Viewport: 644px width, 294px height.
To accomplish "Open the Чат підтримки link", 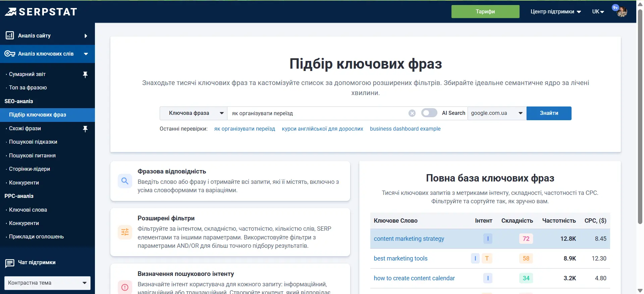I will click(x=37, y=263).
